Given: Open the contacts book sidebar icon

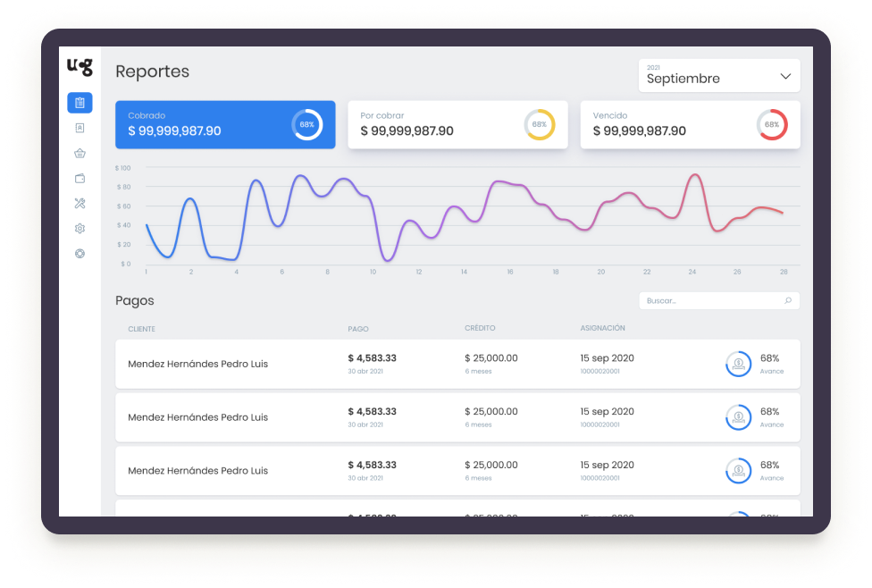Looking at the screenshot, I should tap(80, 128).
